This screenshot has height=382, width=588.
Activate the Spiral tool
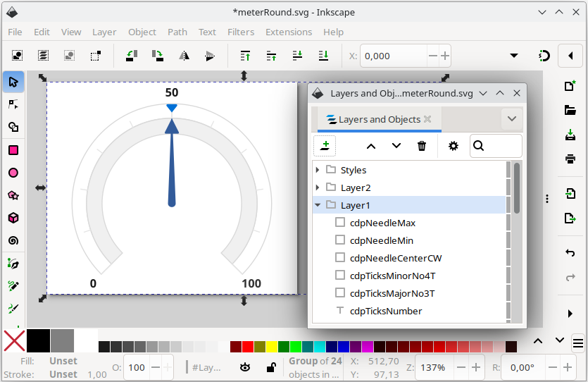click(x=13, y=240)
